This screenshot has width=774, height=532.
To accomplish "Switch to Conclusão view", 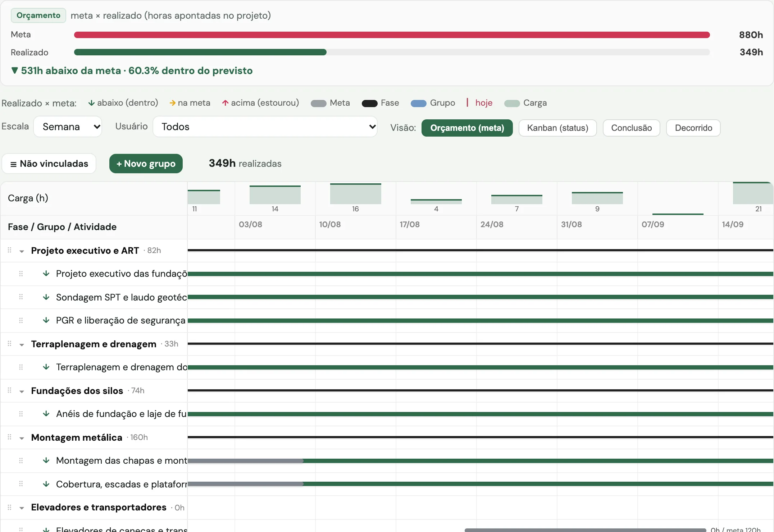I will 631,128.
